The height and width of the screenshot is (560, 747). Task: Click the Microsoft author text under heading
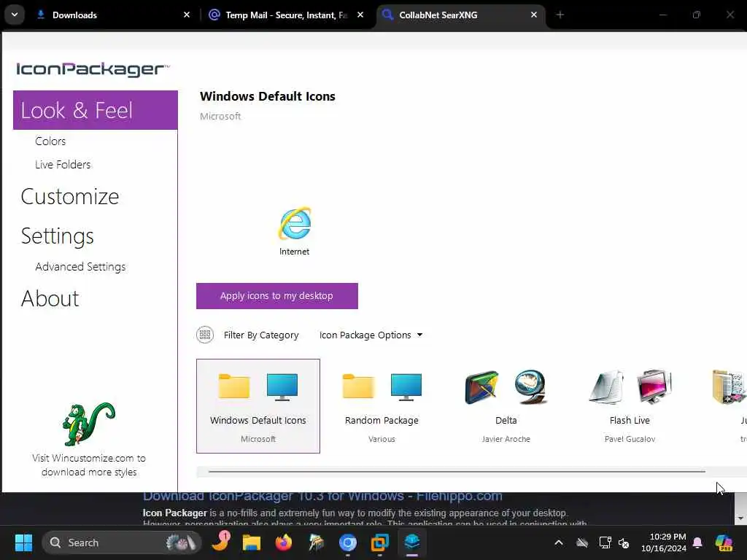220,116
